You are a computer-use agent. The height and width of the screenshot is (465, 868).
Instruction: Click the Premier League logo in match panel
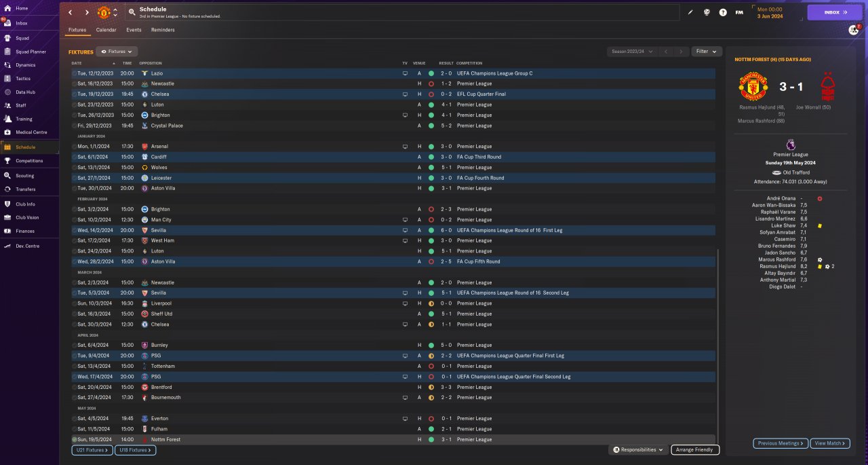point(790,145)
